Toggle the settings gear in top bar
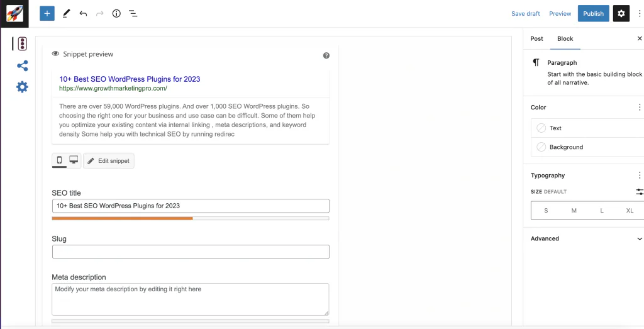 (x=621, y=14)
